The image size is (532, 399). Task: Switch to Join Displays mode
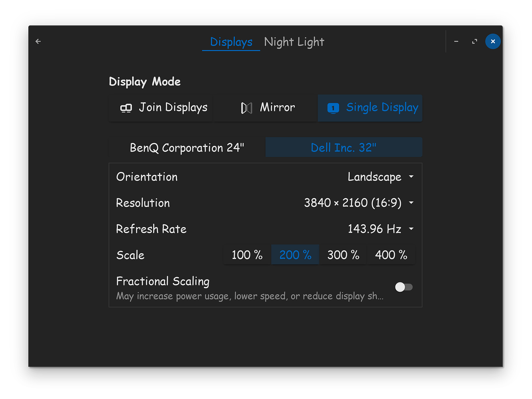pyautogui.click(x=161, y=107)
